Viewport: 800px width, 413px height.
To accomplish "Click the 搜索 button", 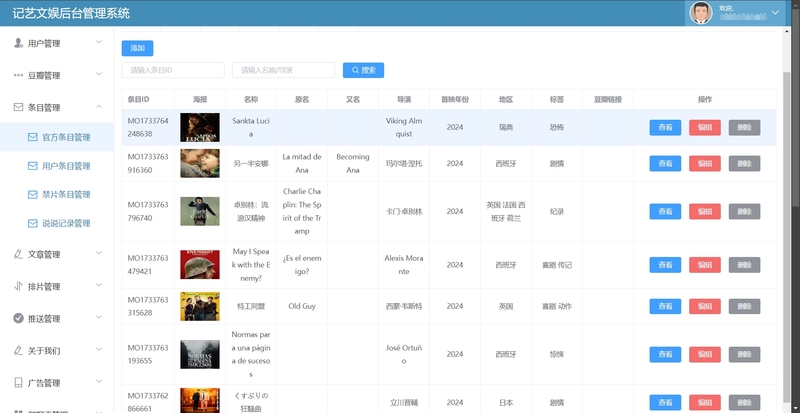I will coord(363,70).
